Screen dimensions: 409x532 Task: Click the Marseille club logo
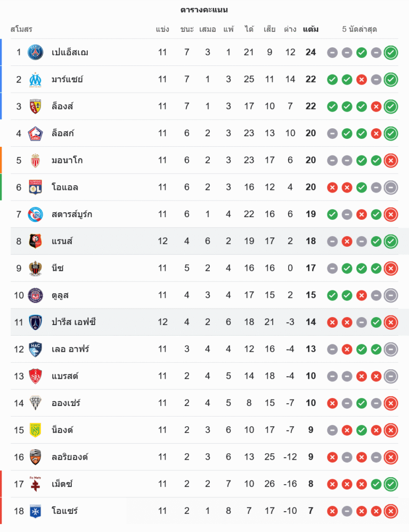click(x=35, y=79)
